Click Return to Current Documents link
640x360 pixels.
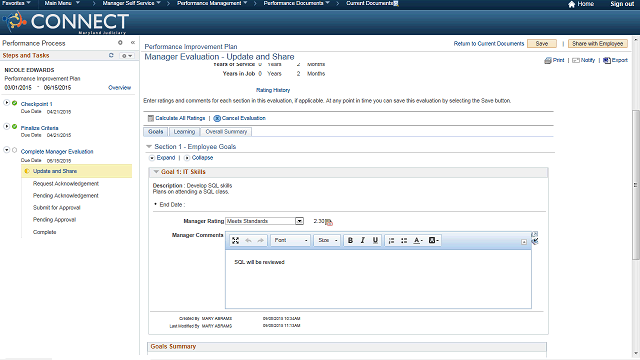coord(489,44)
